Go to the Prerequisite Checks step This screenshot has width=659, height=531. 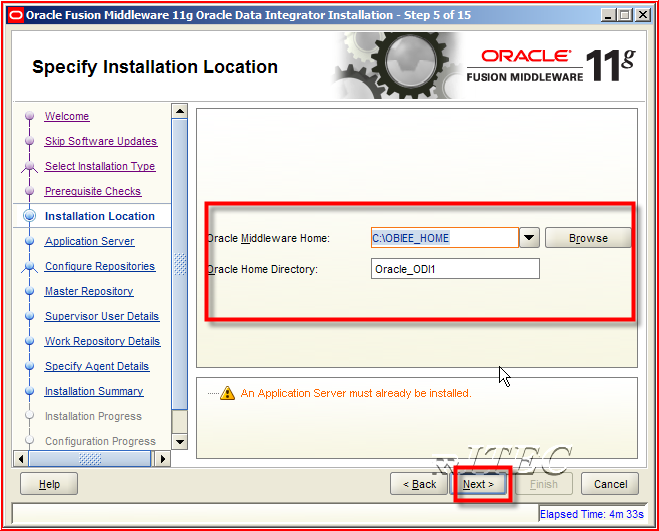pos(93,191)
